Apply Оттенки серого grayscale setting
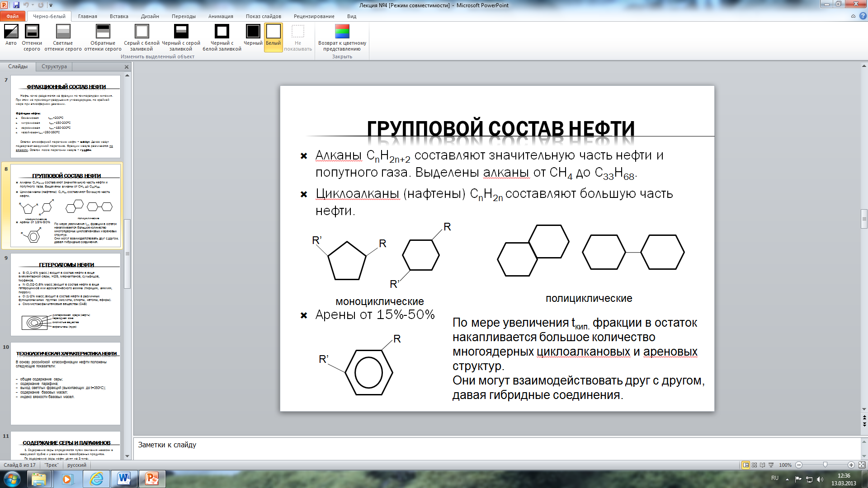The image size is (868, 488). click(32, 32)
